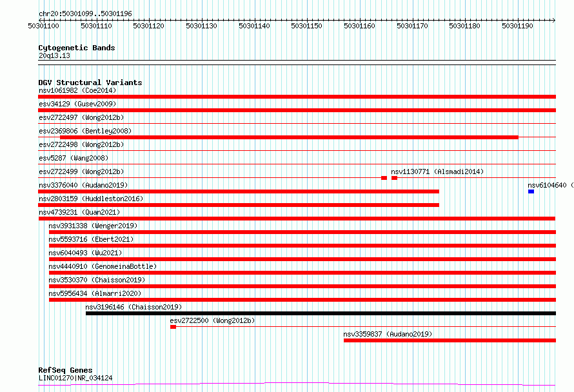The height and width of the screenshot is (392, 574).
Task: Click ruler position 50301170
Action: pos(412,26)
